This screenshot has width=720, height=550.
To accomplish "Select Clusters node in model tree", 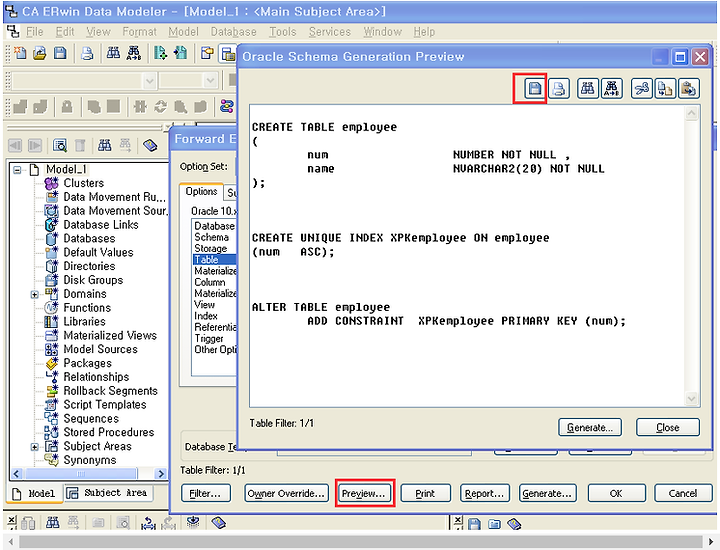I will pos(84,183).
